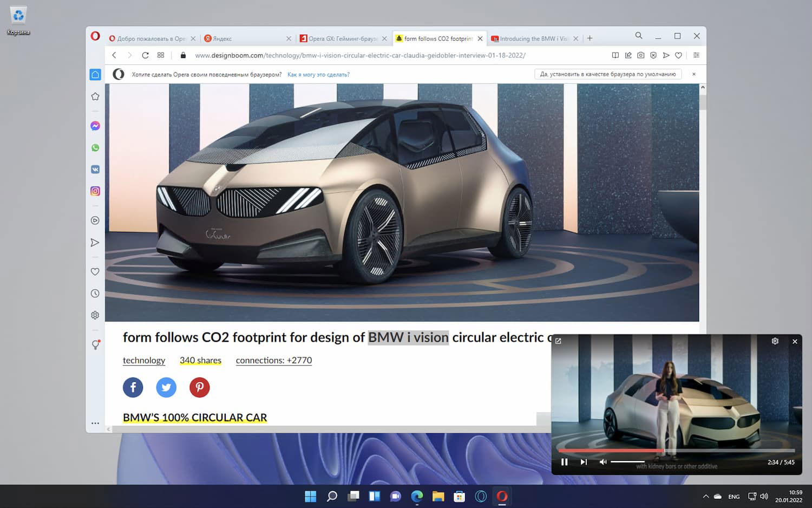Screen dimensions: 812x508
Task: Skip to the next video in pop-out
Action: click(x=584, y=462)
